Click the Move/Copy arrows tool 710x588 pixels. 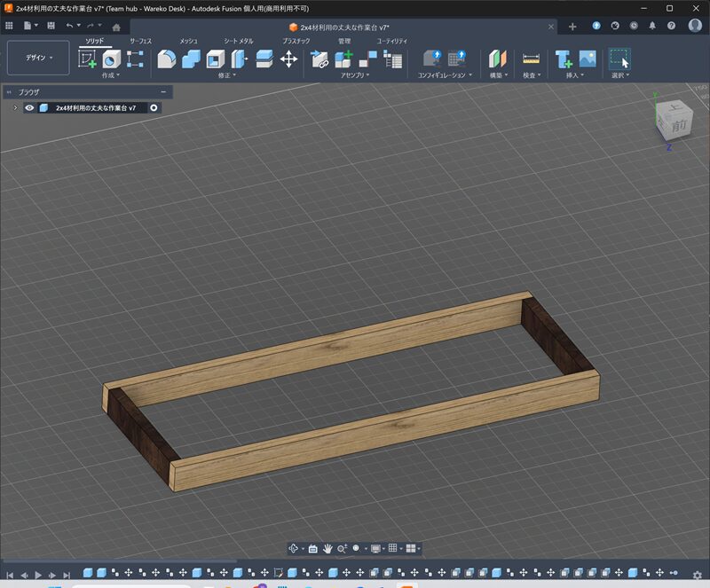click(x=288, y=59)
